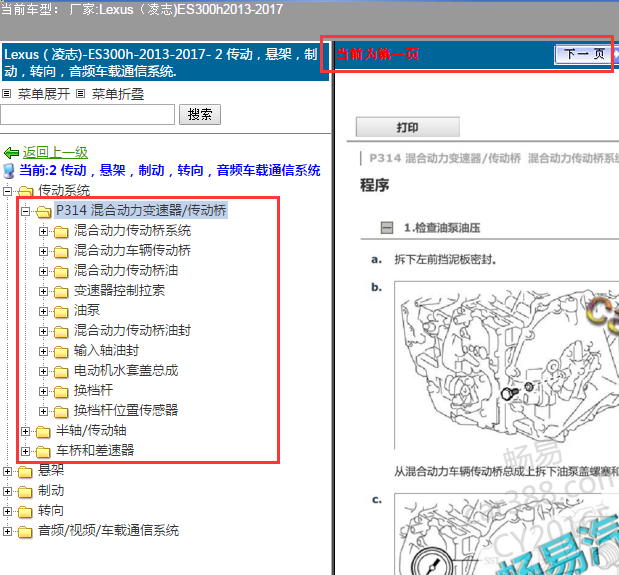Click the 转向 folder icon
The width and height of the screenshot is (619, 575).
(x=25, y=512)
